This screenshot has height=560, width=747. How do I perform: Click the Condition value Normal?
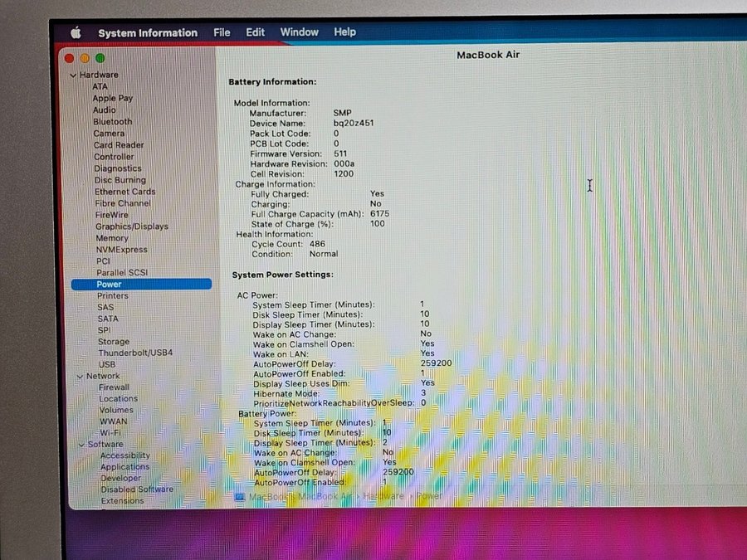coord(324,255)
